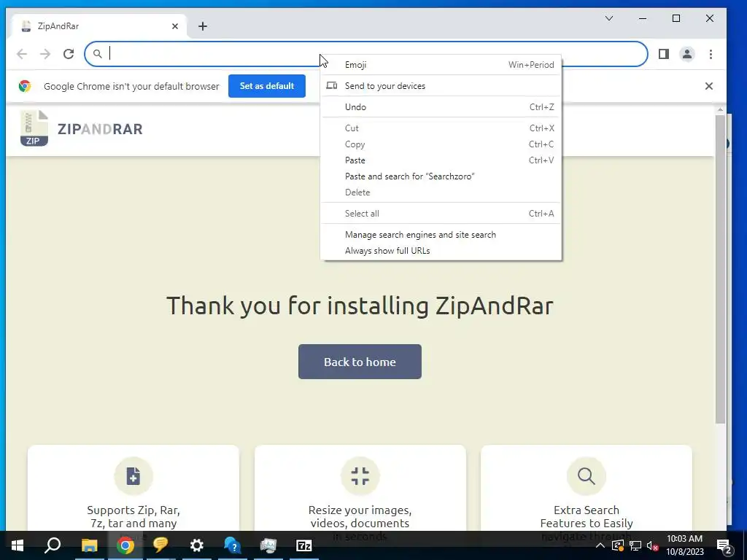Click the add-file icon above Supports Zip, Rar
This screenshot has width=747, height=560.
point(133,475)
